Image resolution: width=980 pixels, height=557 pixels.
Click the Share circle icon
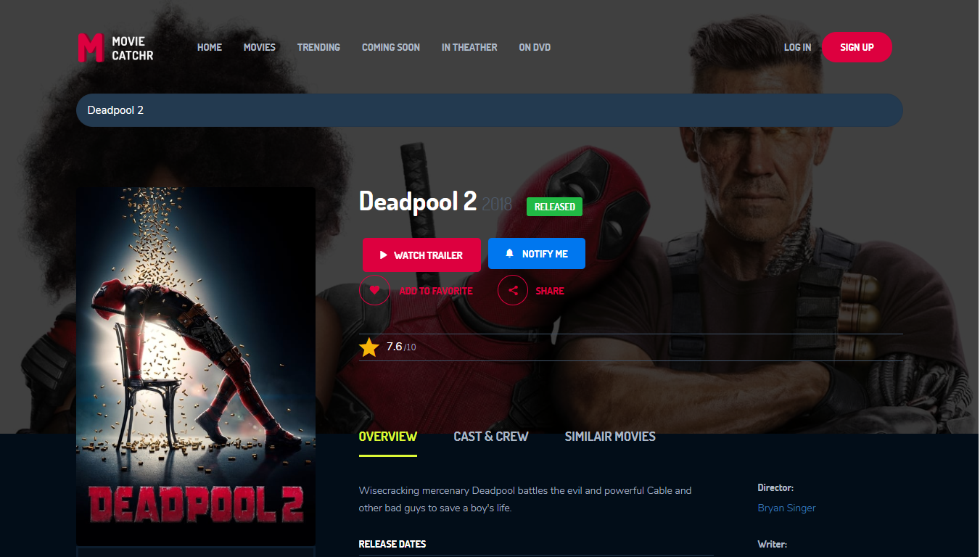click(x=513, y=290)
